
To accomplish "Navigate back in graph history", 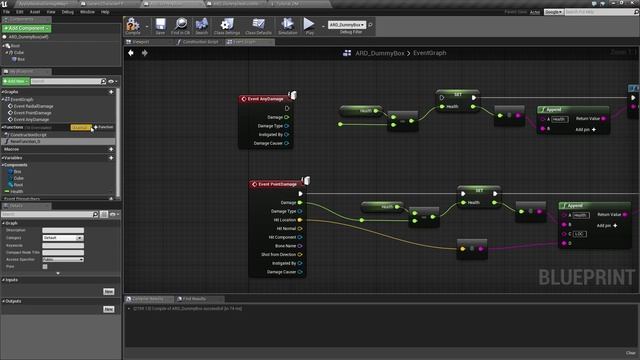I will coord(131,53).
